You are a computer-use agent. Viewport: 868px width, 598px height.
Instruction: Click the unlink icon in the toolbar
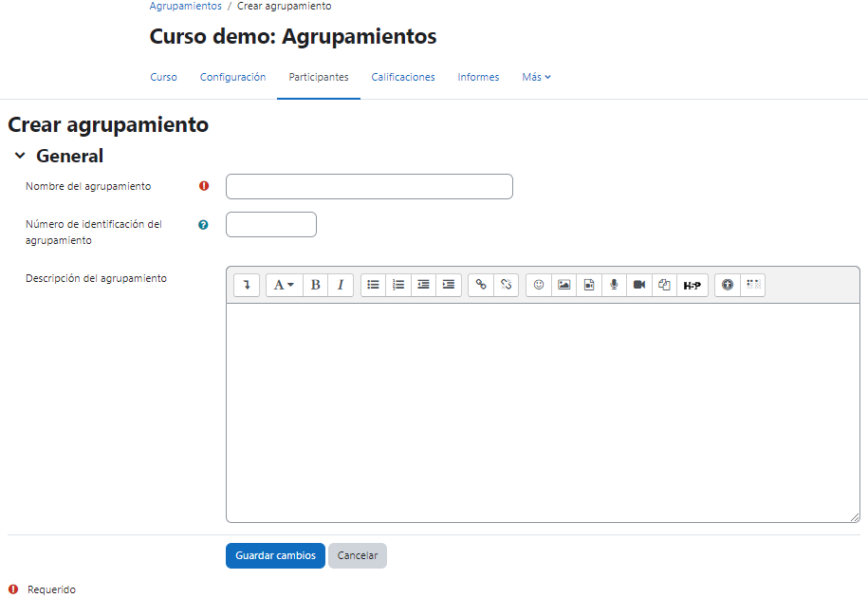point(506,285)
